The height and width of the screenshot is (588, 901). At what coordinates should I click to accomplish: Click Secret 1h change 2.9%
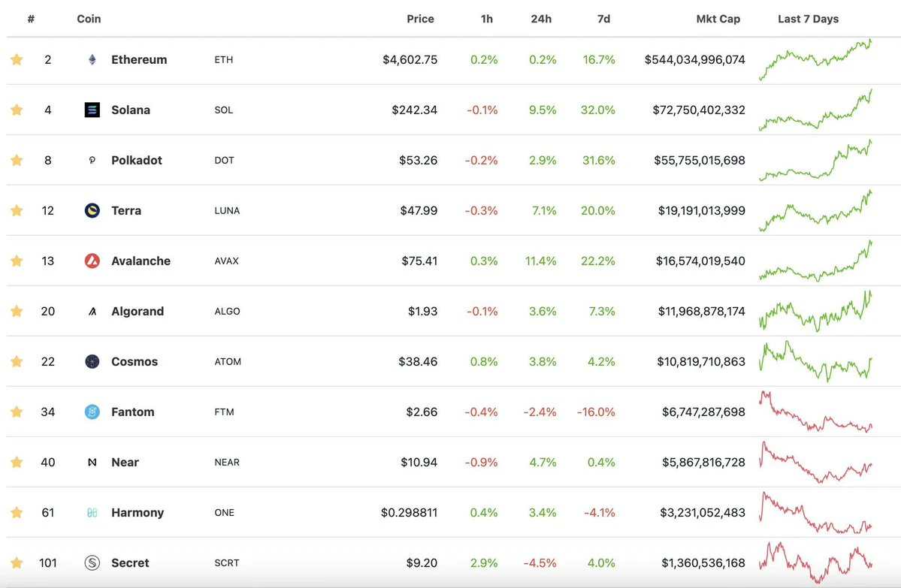(484, 562)
